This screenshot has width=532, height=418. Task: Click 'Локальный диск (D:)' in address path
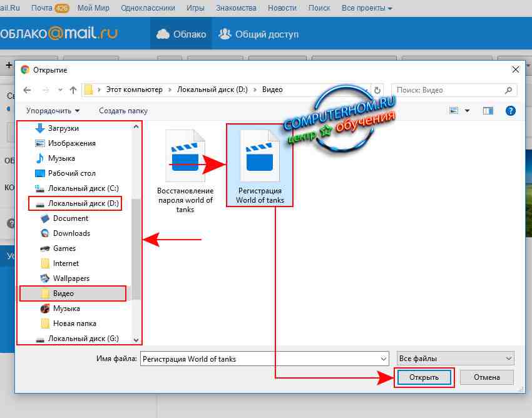(x=212, y=89)
